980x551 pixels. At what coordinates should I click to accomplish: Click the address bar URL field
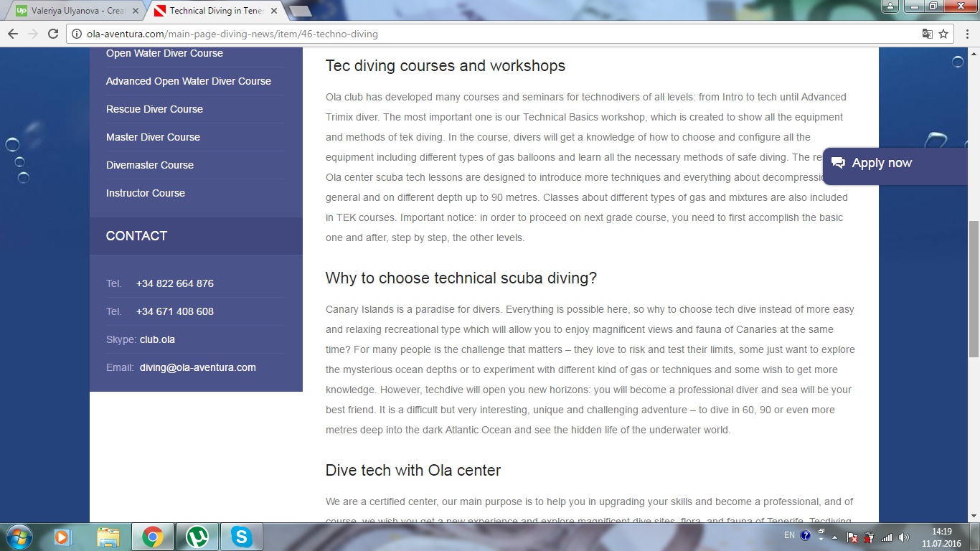coord(495,34)
